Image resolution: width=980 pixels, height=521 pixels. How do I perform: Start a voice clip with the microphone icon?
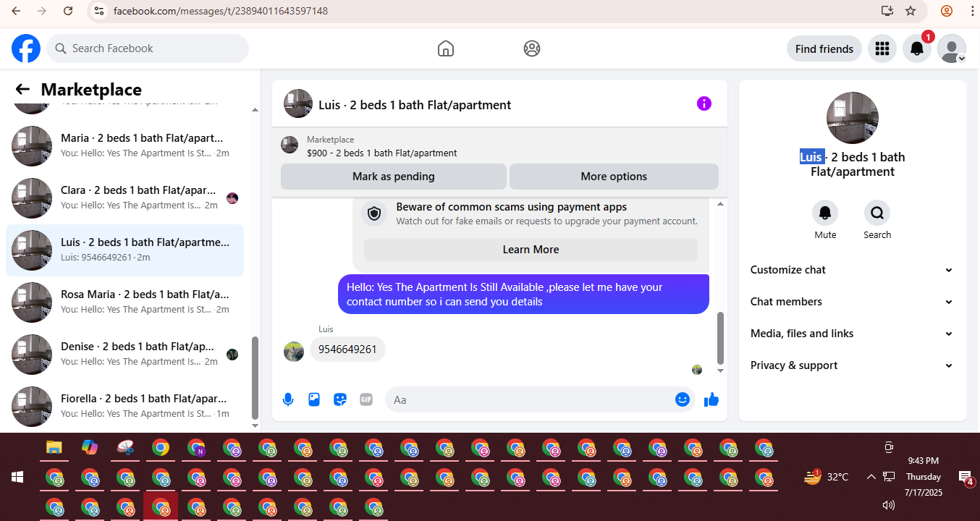pyautogui.click(x=288, y=399)
